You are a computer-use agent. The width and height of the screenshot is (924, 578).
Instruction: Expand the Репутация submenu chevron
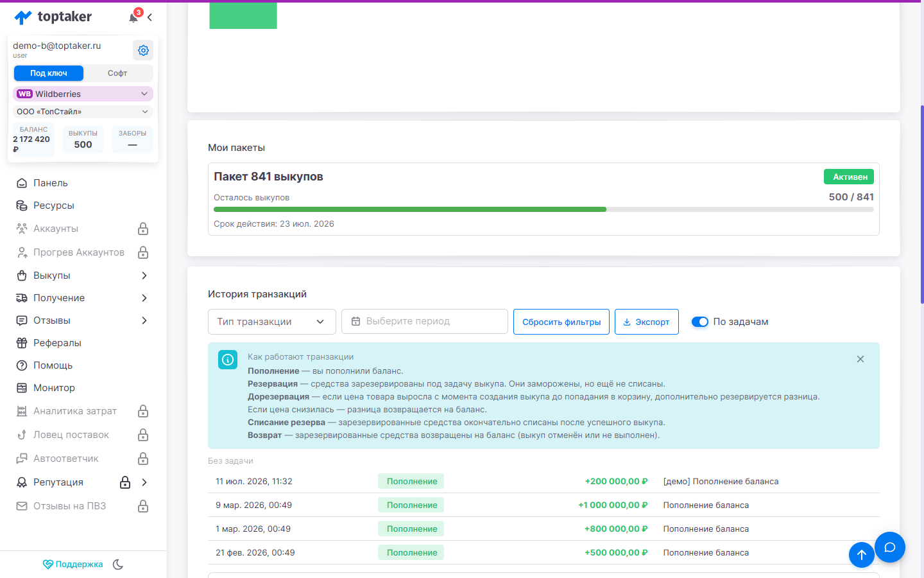[x=144, y=482]
